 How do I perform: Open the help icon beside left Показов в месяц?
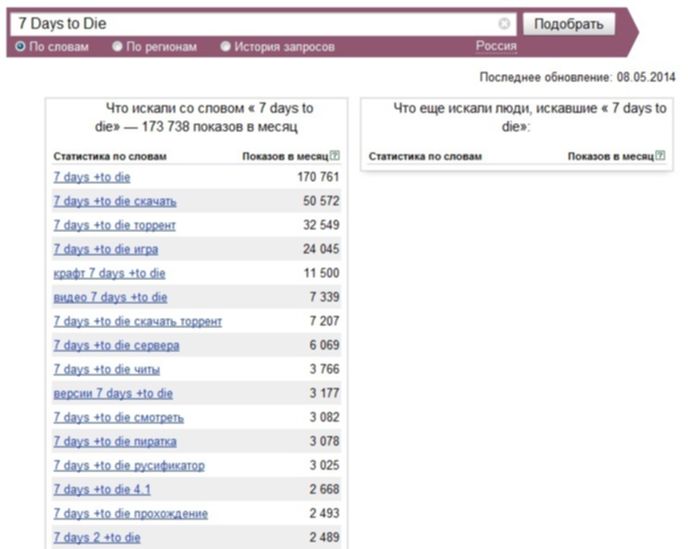[x=335, y=155]
